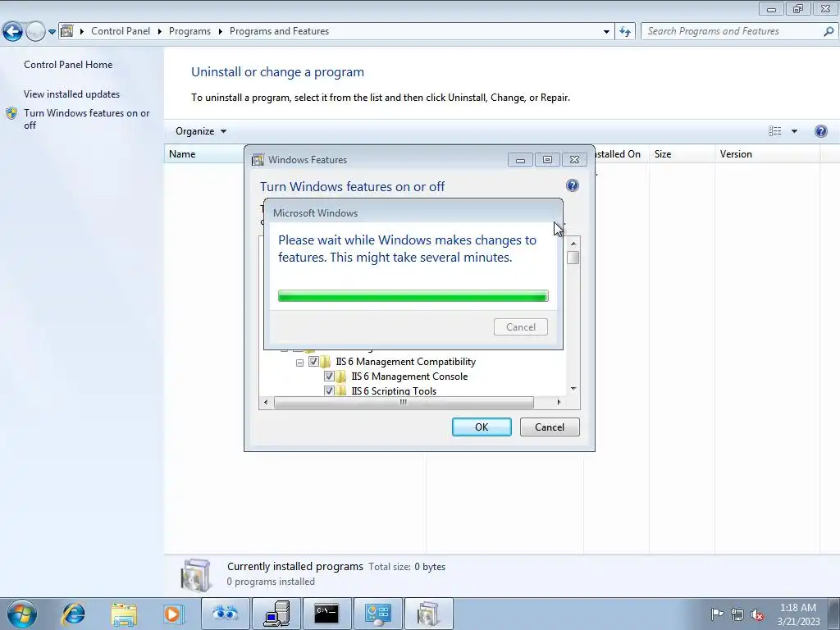The width and height of the screenshot is (840, 630).
Task: Click the Windows Features title bar icon
Action: point(258,160)
